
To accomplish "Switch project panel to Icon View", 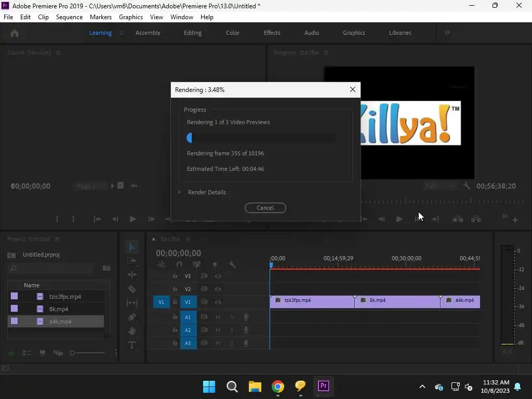I will click(43, 353).
